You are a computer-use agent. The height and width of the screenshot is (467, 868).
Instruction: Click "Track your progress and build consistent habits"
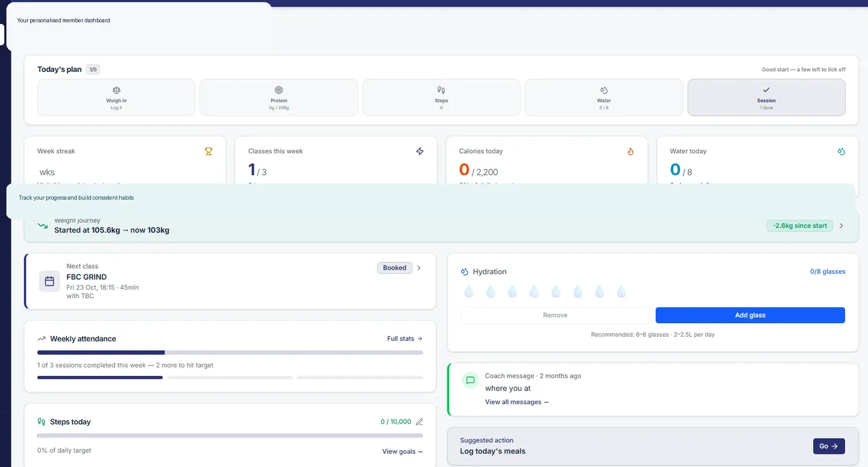(77, 198)
